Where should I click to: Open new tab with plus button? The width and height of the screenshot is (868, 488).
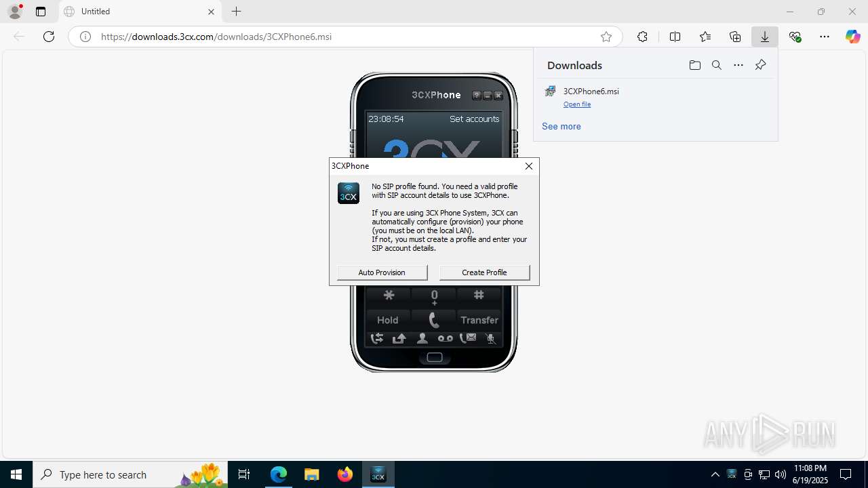236,12
